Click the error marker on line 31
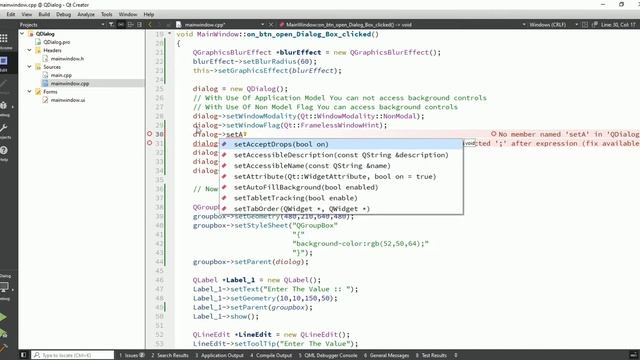 149,143
